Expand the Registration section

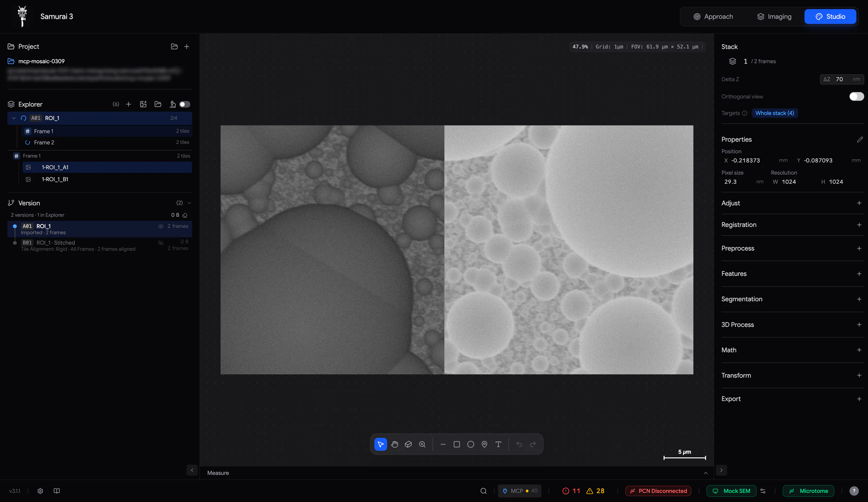coord(859,225)
